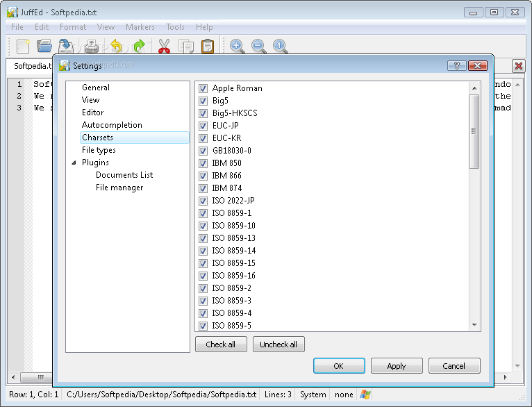This screenshot has width=532, height=407.
Task: Click the Row, Col status indicator
Action: [x=33, y=394]
